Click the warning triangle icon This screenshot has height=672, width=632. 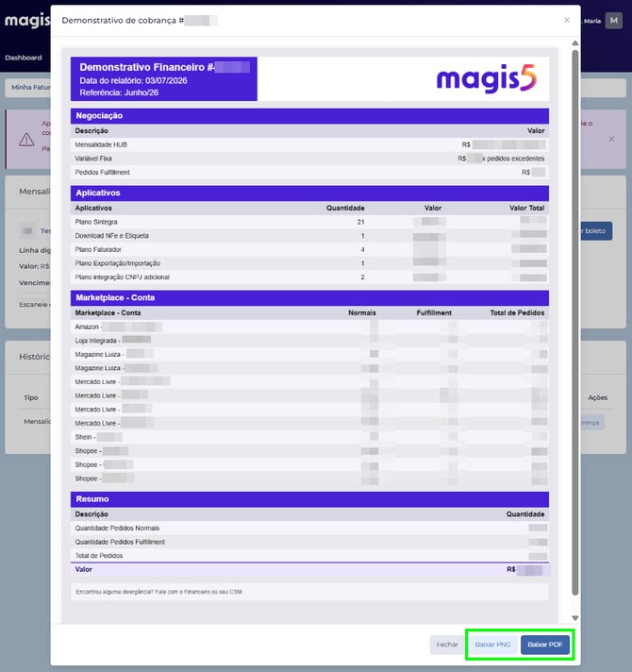pos(26,140)
